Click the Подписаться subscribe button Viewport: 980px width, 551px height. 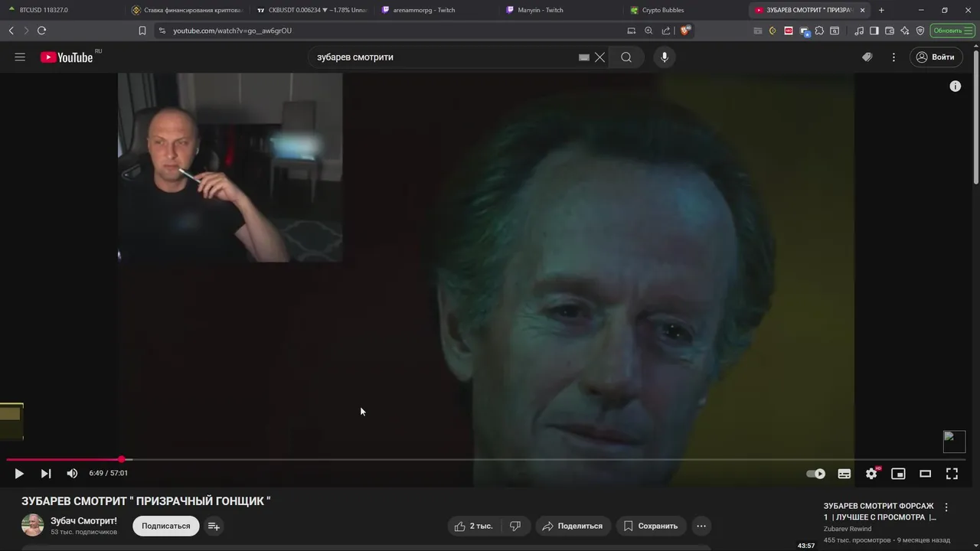[165, 526]
